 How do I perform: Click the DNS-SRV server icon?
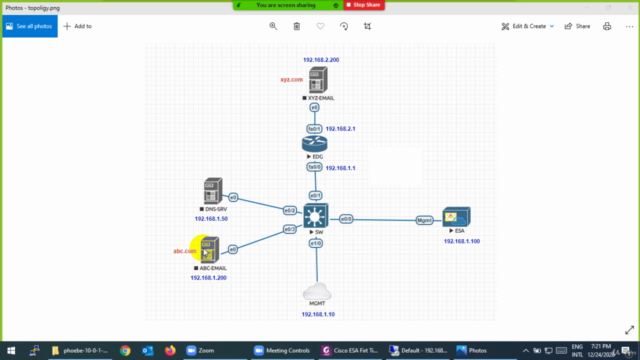(x=213, y=191)
